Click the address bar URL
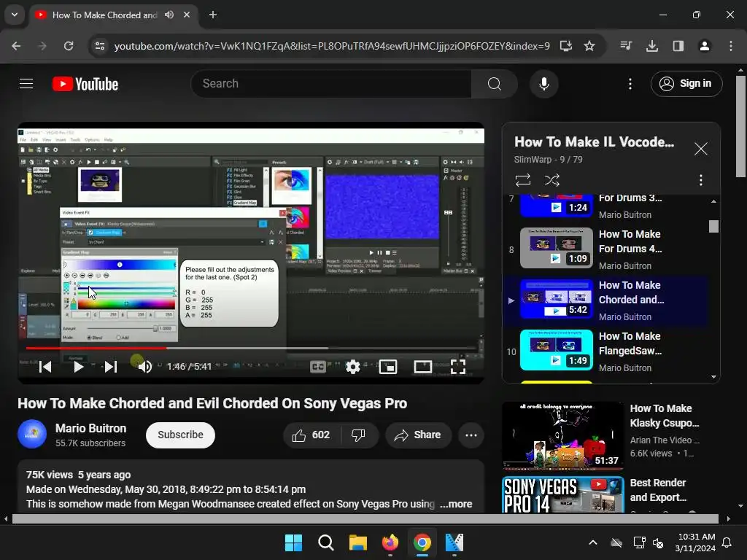Image resolution: width=747 pixels, height=560 pixels. (x=332, y=46)
